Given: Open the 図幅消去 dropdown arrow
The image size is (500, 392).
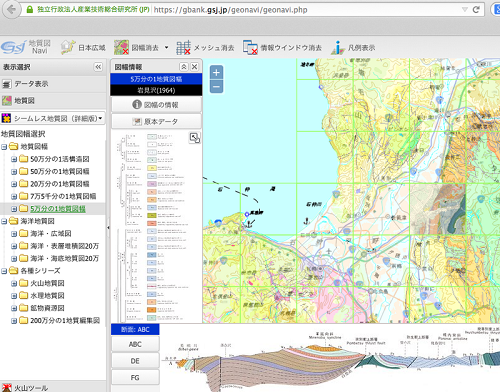Looking at the screenshot, I should tap(166, 48).
